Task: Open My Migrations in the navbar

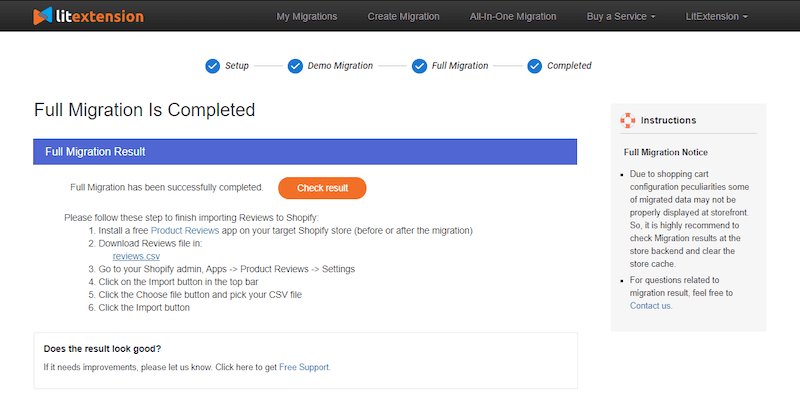Action: pyautogui.click(x=307, y=16)
